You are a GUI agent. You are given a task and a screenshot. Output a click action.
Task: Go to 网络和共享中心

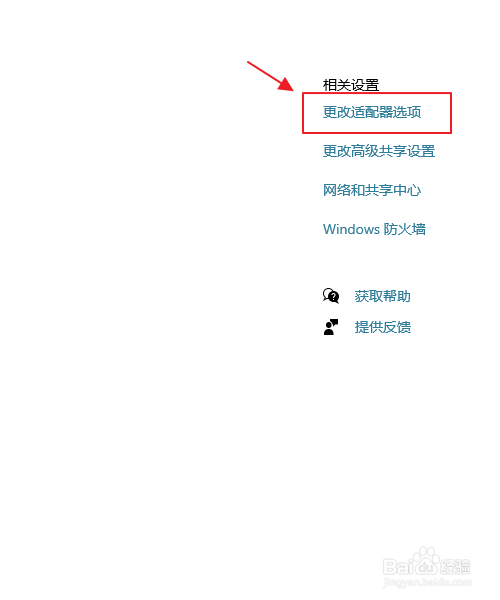click(372, 190)
